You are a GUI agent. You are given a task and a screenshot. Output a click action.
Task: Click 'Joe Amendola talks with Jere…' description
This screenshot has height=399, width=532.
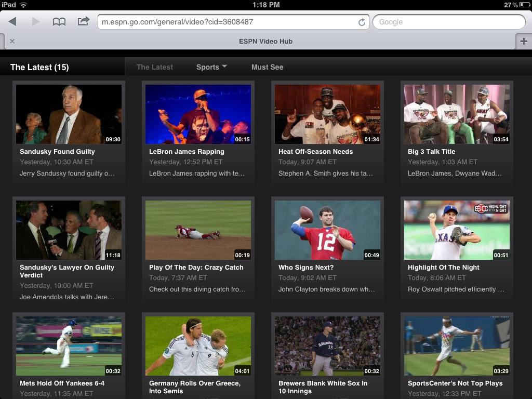point(67,297)
